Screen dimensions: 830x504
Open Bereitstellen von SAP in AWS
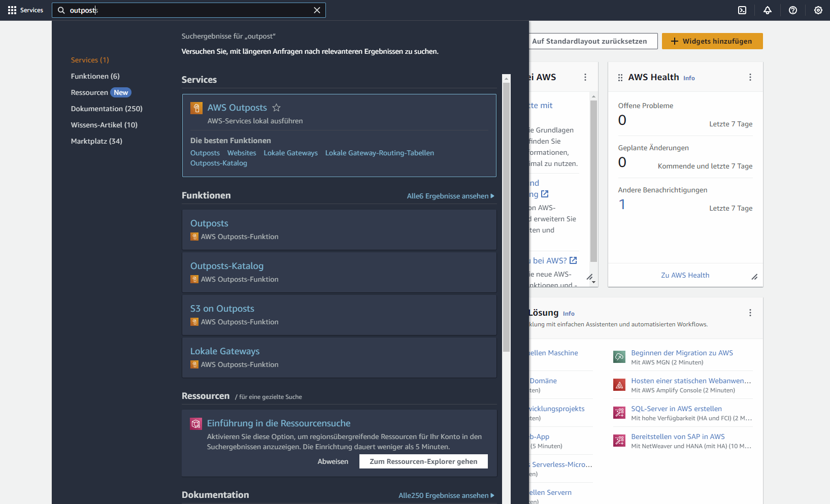point(678,436)
